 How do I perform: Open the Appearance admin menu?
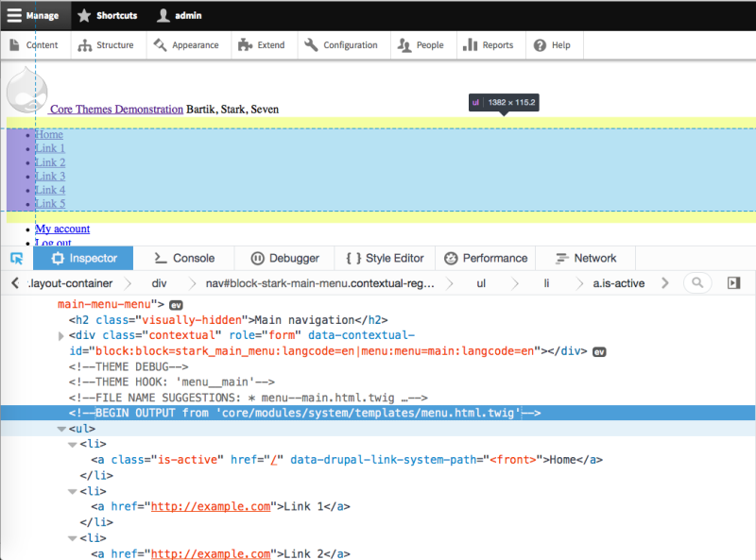coord(188,44)
